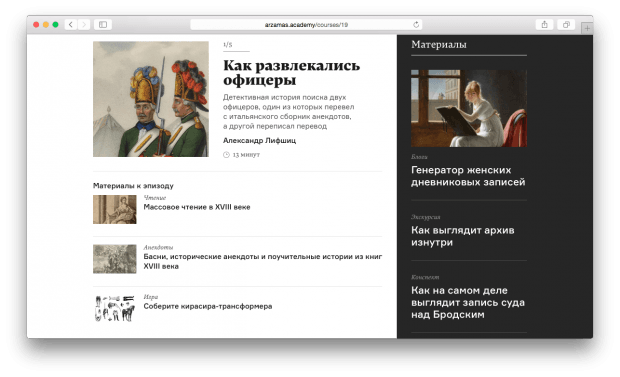
Task: Open Генератор женских дневниковых записей
Action: [x=468, y=176]
